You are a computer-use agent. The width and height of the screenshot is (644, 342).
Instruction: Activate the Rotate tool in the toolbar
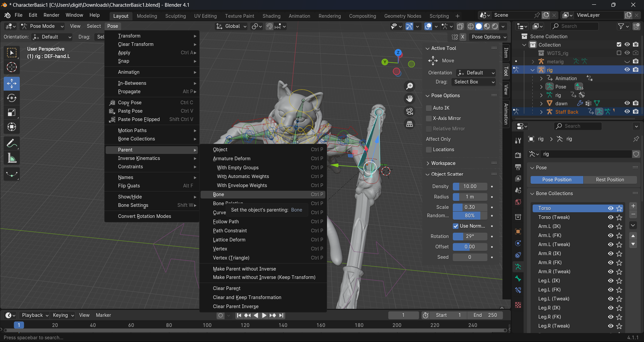pyautogui.click(x=12, y=98)
